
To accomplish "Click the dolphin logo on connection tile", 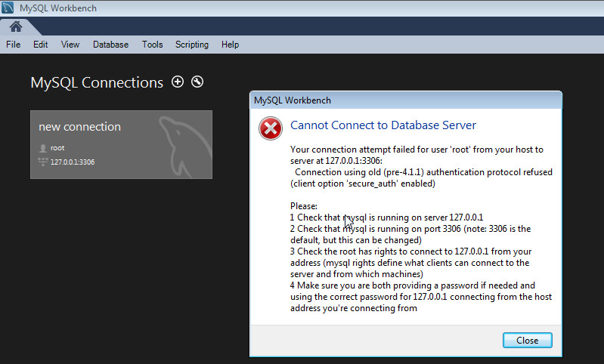I will click(184, 147).
